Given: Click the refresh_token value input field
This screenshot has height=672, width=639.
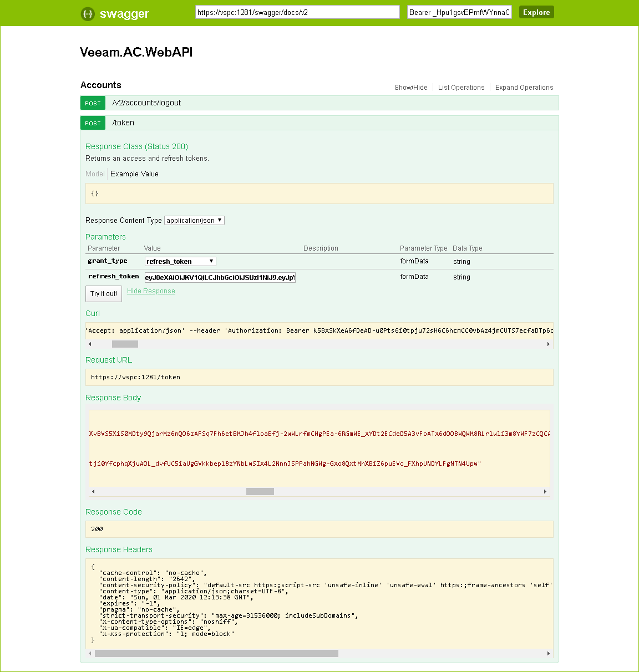Looking at the screenshot, I should [x=220, y=277].
